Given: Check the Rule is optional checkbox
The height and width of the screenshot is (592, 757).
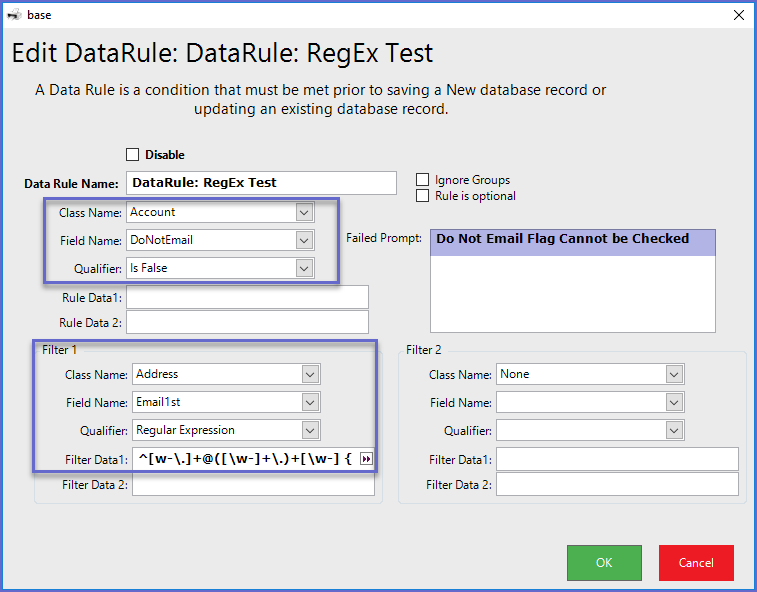Looking at the screenshot, I should 423,196.
